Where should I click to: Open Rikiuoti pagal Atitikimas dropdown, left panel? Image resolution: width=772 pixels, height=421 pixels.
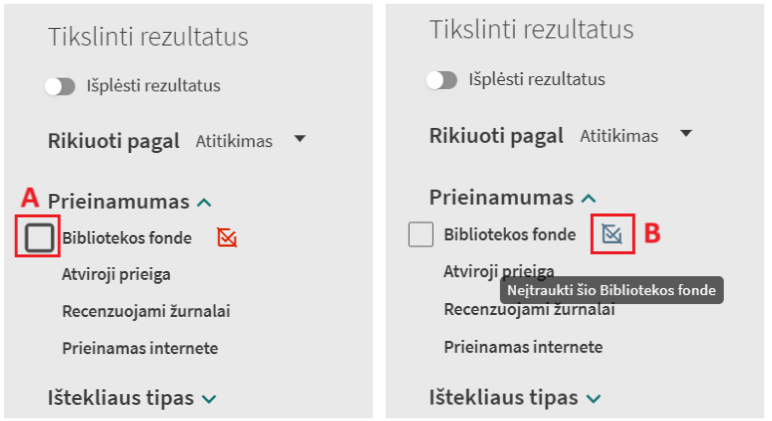coord(250,141)
